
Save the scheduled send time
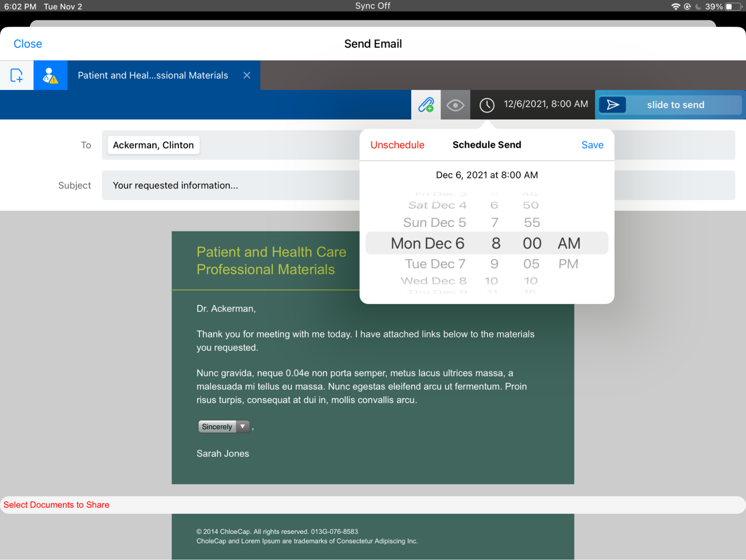coord(592,145)
